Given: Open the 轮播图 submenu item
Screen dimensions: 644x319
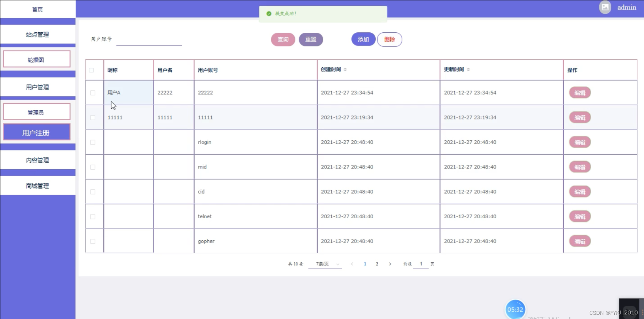Looking at the screenshot, I should (x=37, y=59).
